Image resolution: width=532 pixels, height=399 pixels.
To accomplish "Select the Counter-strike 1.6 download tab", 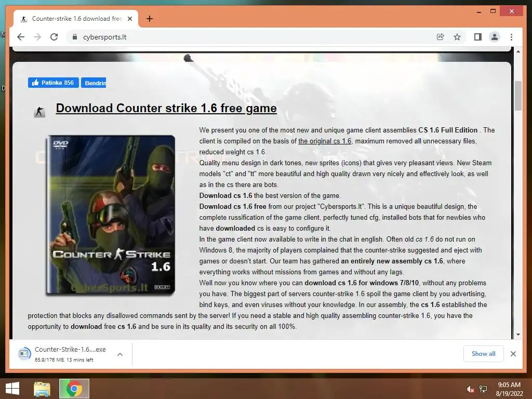I will [76, 19].
